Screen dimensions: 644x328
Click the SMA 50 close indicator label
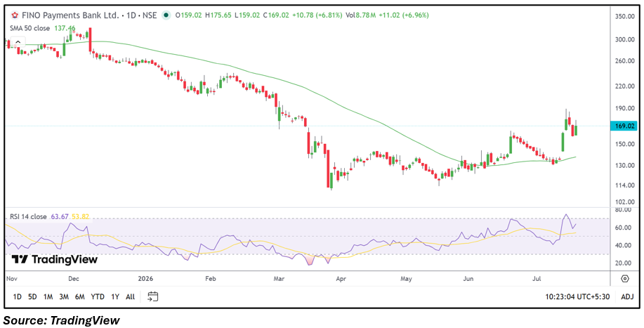point(30,28)
